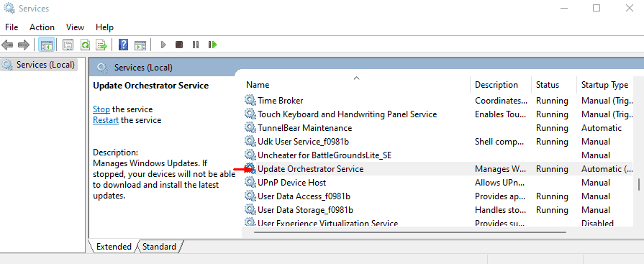Screen dimensions: 644x264
Task: Select the User Data Storage_f0981b service
Action: tap(306, 210)
